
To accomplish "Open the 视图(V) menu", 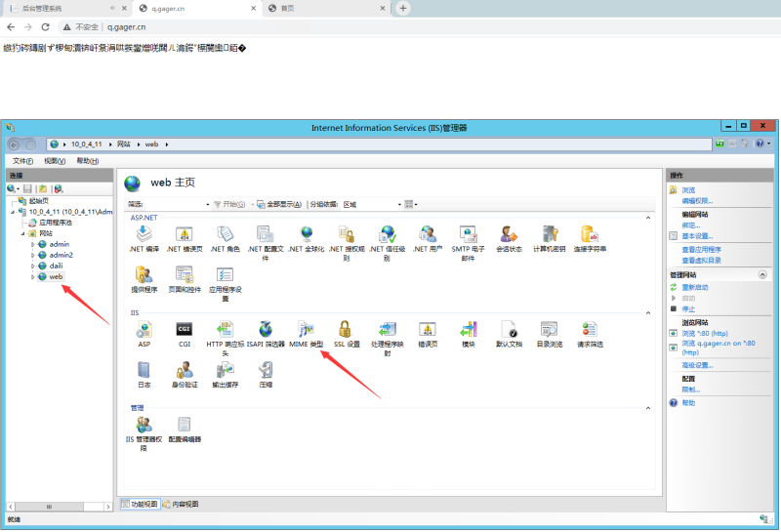I will 55,161.
